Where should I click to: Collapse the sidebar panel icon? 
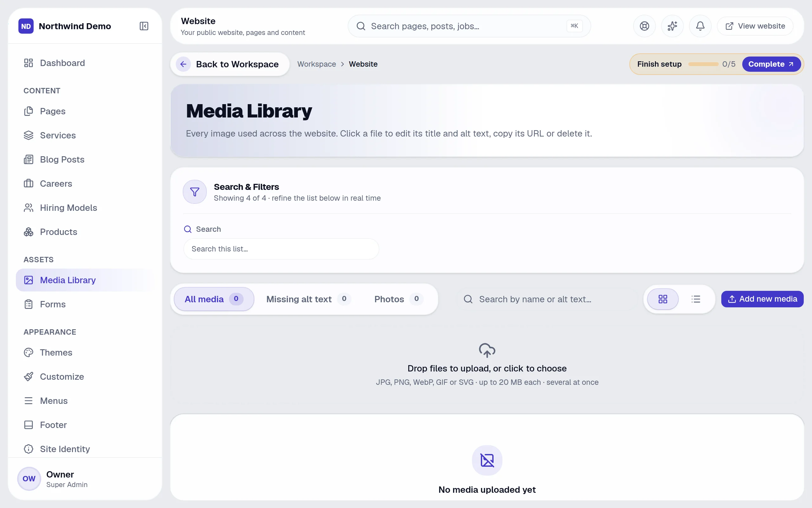pyautogui.click(x=144, y=26)
